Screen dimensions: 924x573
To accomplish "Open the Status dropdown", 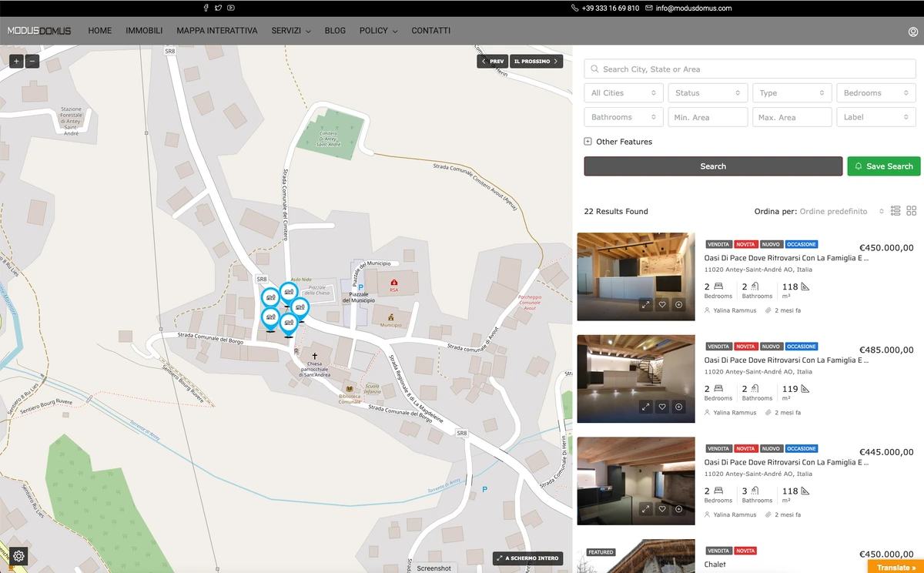I will point(708,93).
